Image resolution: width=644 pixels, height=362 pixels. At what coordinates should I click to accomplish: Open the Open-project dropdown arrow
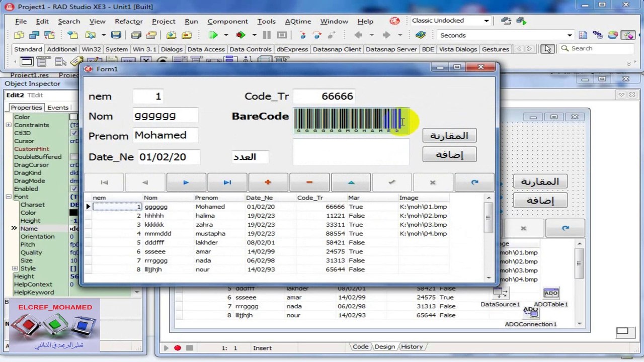pos(103,35)
